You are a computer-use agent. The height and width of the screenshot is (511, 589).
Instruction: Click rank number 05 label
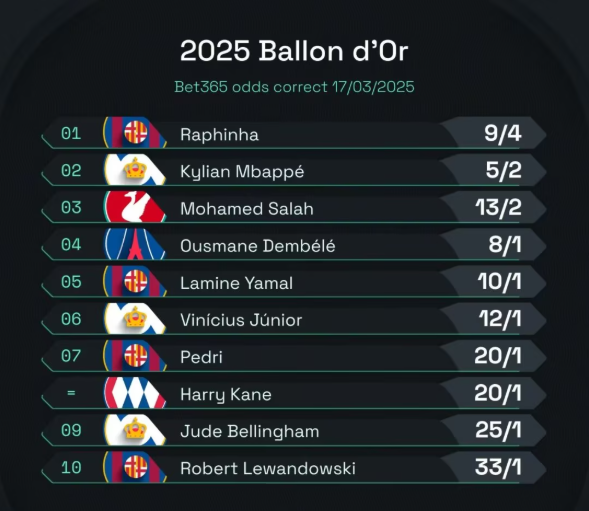point(71,282)
